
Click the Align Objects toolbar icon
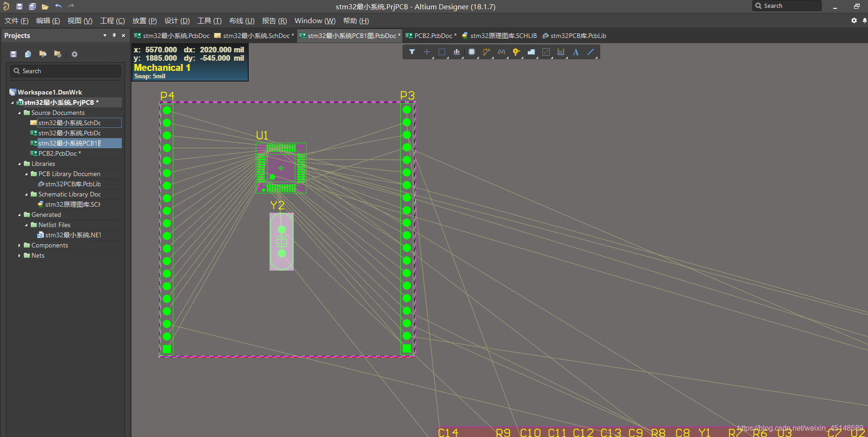pos(457,52)
